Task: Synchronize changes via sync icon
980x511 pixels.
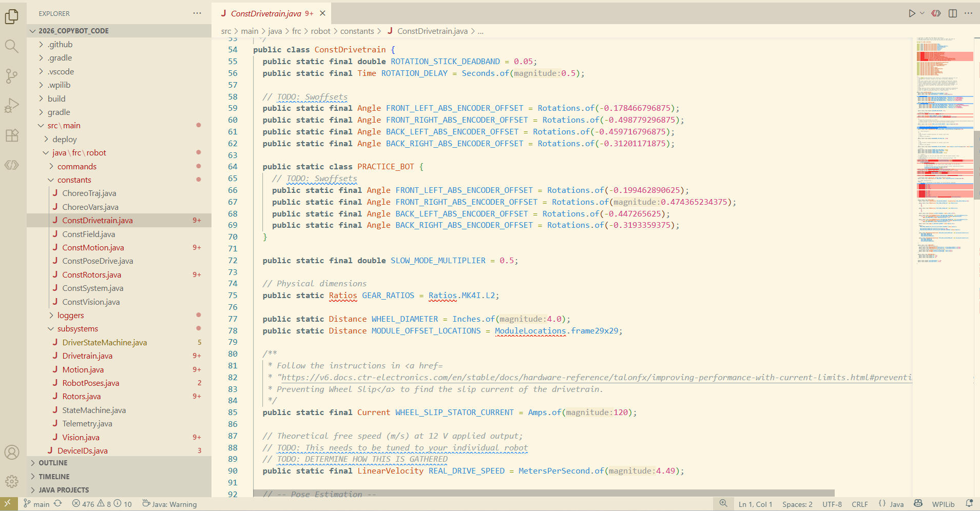Action: [x=58, y=504]
